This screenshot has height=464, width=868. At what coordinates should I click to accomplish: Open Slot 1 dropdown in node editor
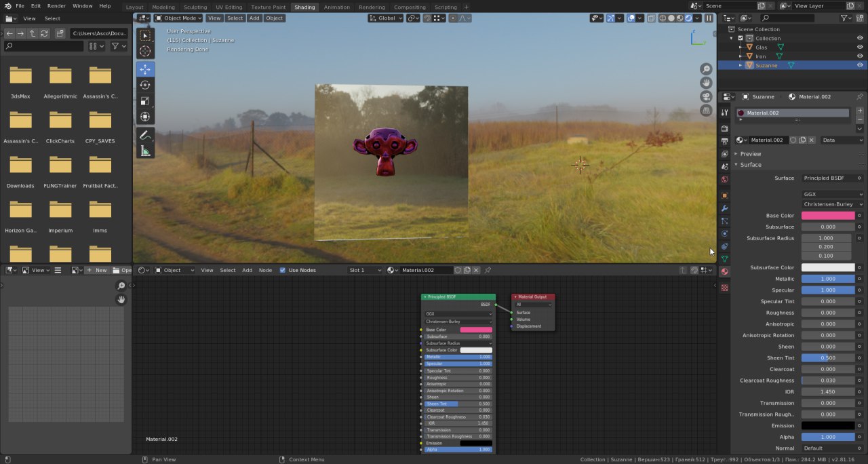(366, 270)
